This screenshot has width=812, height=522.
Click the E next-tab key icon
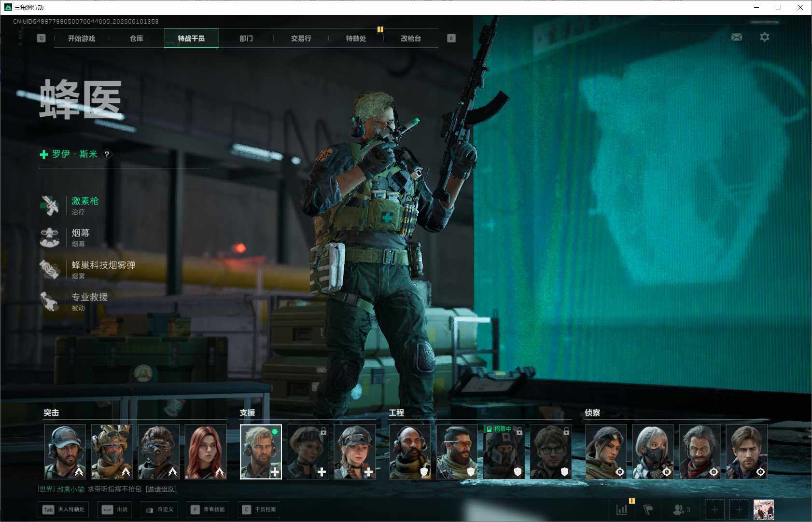tap(451, 38)
